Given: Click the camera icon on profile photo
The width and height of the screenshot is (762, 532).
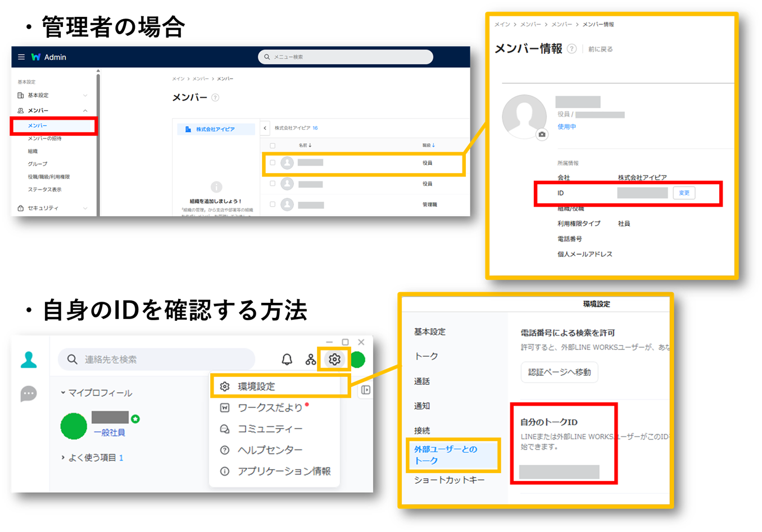Looking at the screenshot, I should (x=542, y=134).
